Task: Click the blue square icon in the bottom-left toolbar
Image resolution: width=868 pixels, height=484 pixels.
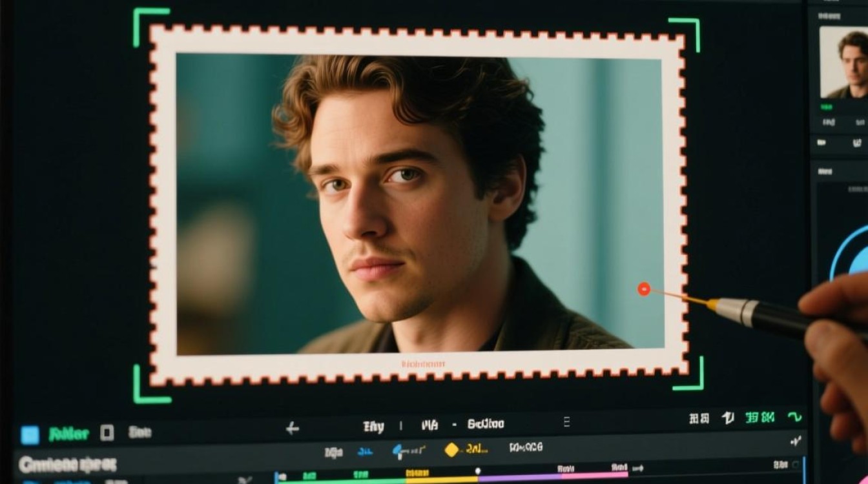Action: (x=30, y=434)
